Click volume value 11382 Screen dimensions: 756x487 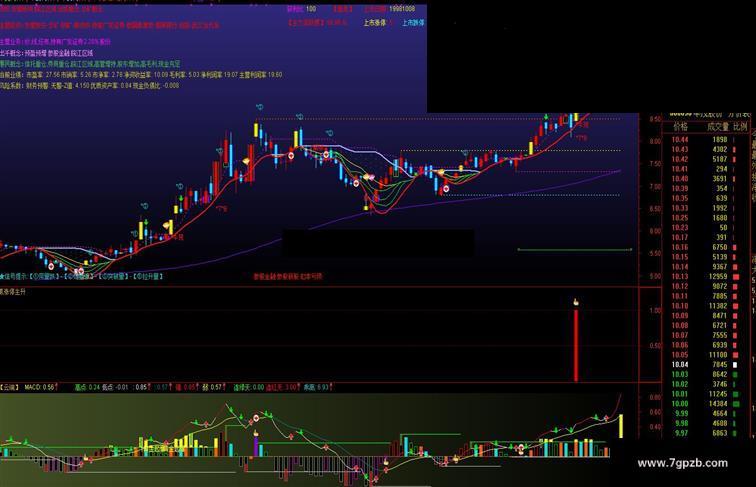(x=718, y=306)
